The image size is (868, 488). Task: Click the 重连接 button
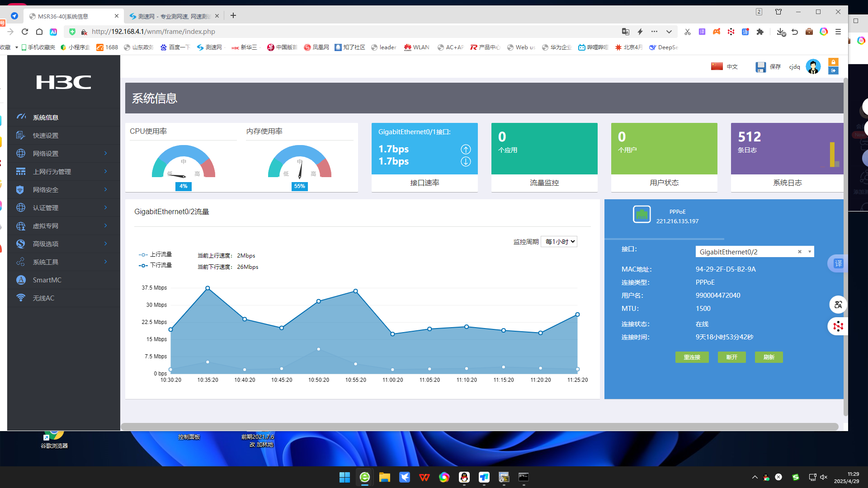coord(692,357)
